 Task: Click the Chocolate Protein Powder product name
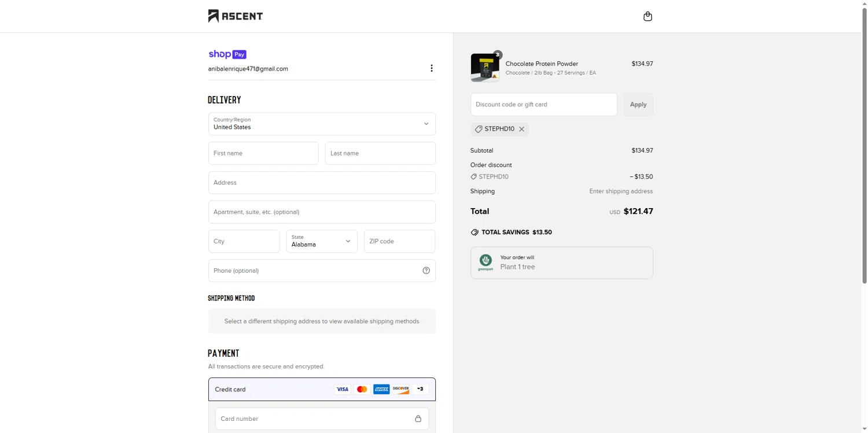tap(542, 64)
